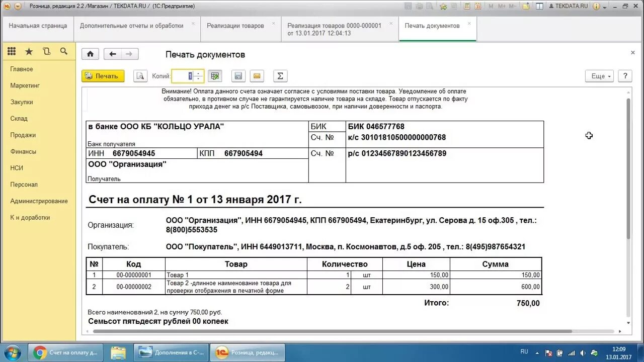Send the document by email envelope icon
Screen dimensions: 644x362
[257, 76]
